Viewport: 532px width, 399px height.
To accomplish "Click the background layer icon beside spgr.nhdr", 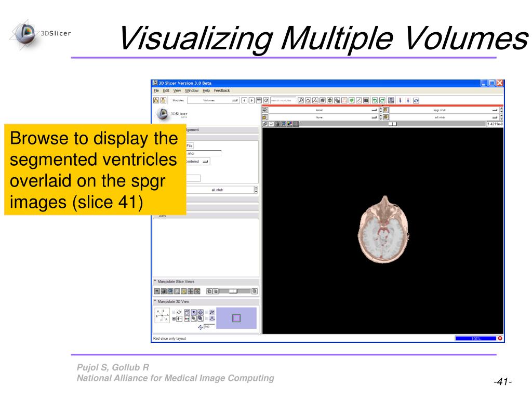I will pos(386,110).
